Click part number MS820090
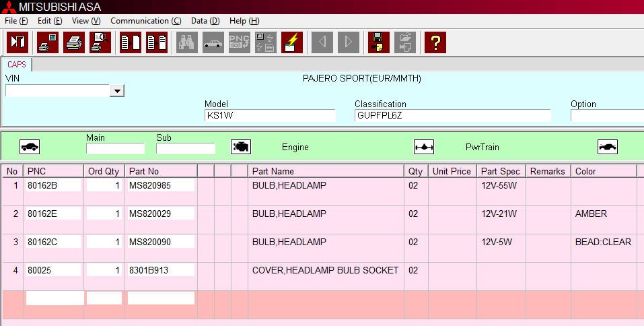644x326 pixels. pos(161,242)
